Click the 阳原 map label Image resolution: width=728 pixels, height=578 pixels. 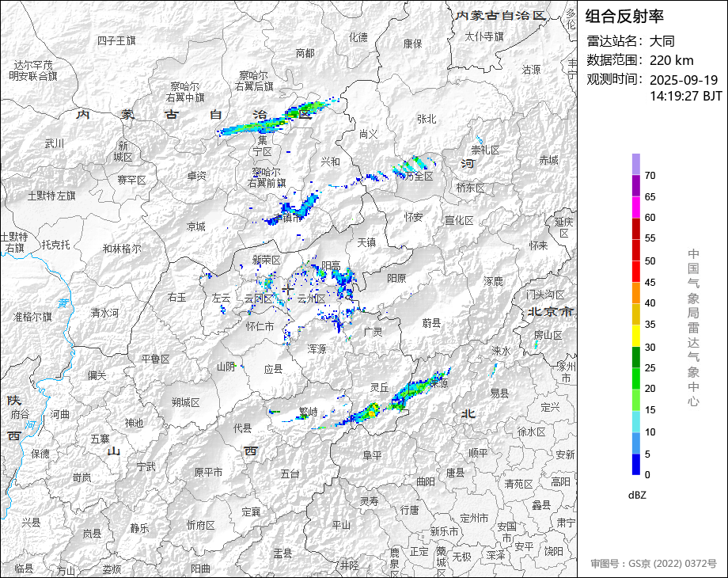click(x=396, y=278)
